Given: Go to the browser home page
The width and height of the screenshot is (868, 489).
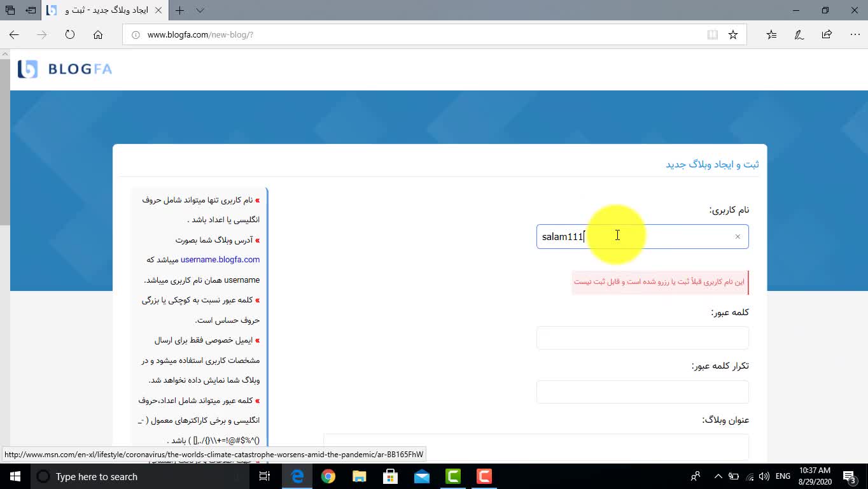Looking at the screenshot, I should [x=98, y=35].
